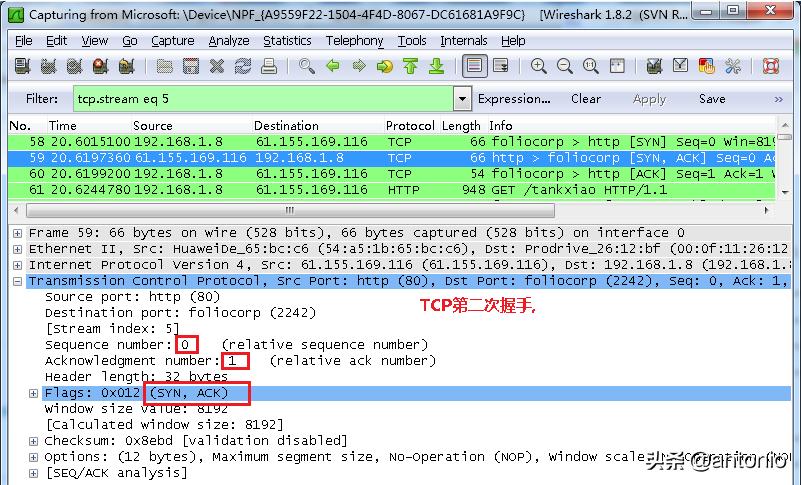Image resolution: width=801 pixels, height=485 pixels.
Task: Click the Apply filter button
Action: pos(649,99)
